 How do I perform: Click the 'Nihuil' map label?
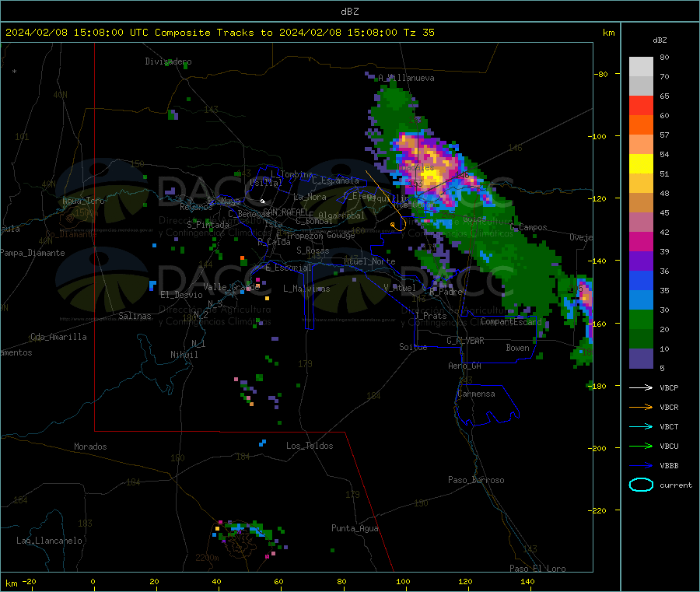click(184, 355)
